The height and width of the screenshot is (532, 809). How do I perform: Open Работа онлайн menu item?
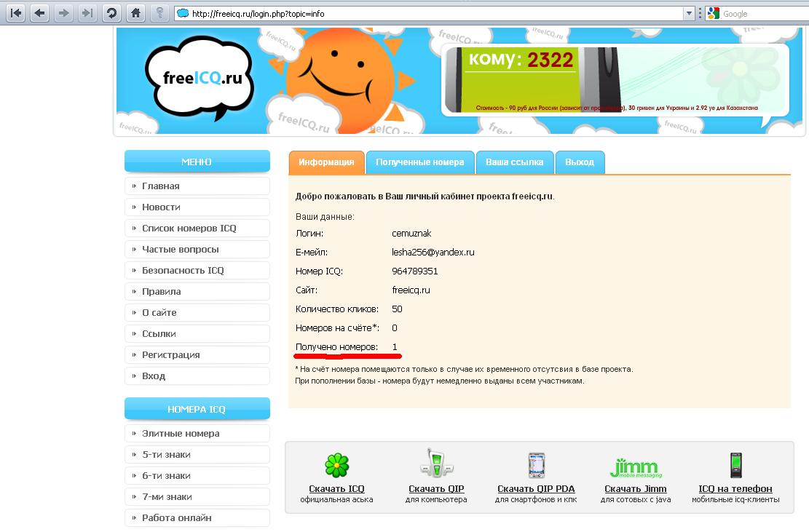point(197,518)
